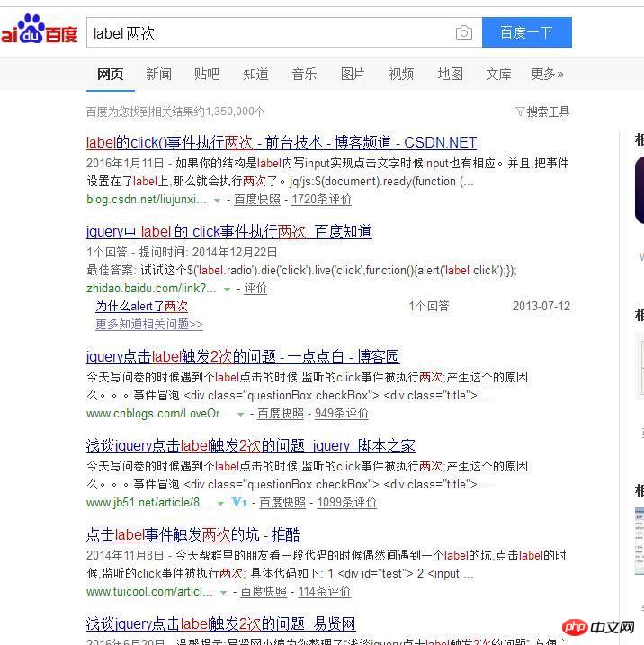The height and width of the screenshot is (645, 644).
Task: Expand dropdown arrow next to www.cnblogs.com URL
Action: pyautogui.click(x=240, y=414)
